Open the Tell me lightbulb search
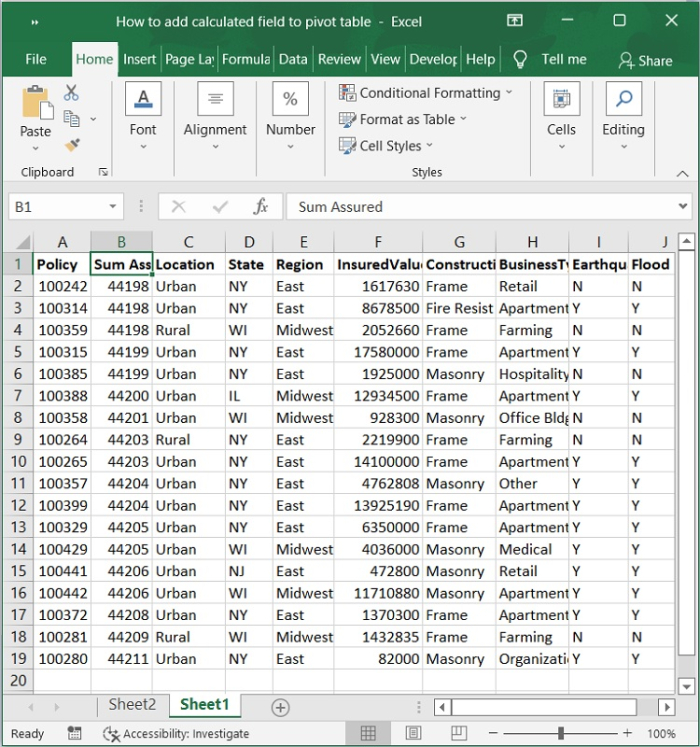This screenshot has width=700, height=747. [x=520, y=59]
